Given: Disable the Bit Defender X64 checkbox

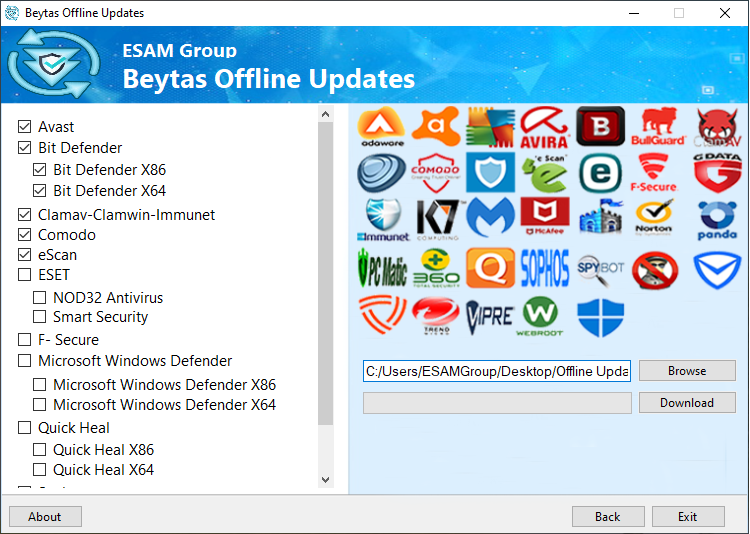Looking at the screenshot, I should (x=40, y=190).
